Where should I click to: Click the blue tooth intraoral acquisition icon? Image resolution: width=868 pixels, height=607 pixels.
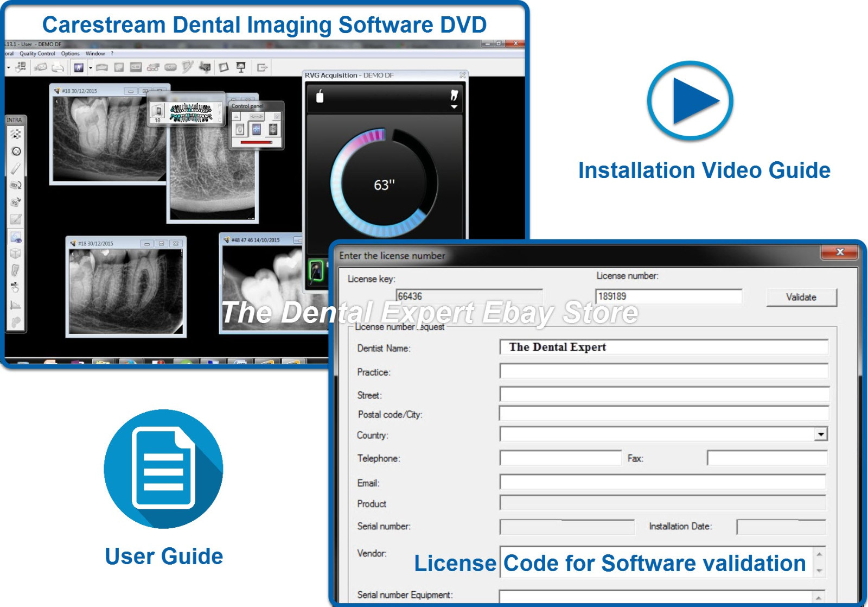(x=79, y=67)
